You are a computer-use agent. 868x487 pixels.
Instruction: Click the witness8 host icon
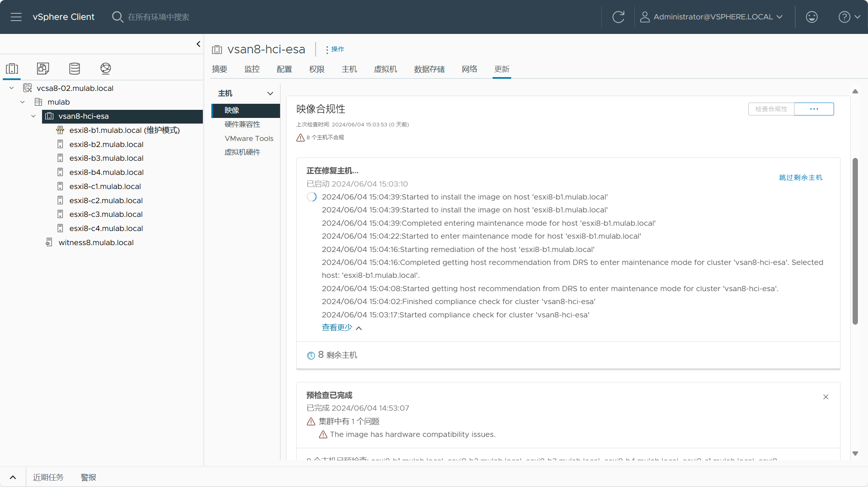click(x=49, y=242)
